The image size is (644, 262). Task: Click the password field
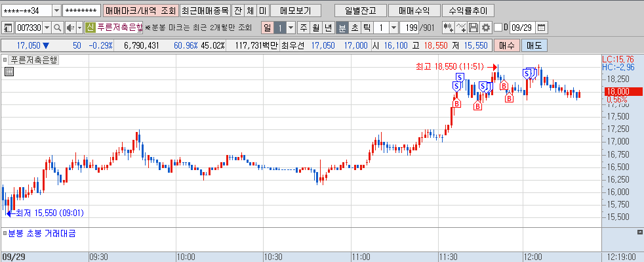click(81, 11)
